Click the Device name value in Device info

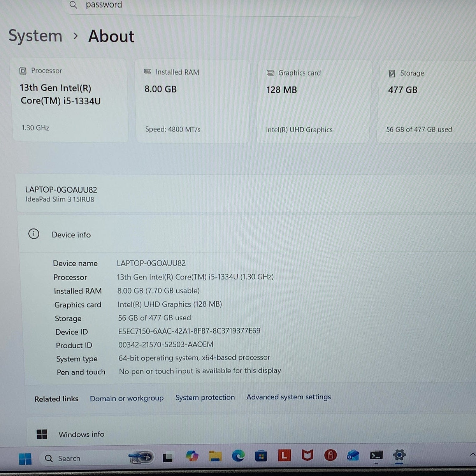coord(151,263)
